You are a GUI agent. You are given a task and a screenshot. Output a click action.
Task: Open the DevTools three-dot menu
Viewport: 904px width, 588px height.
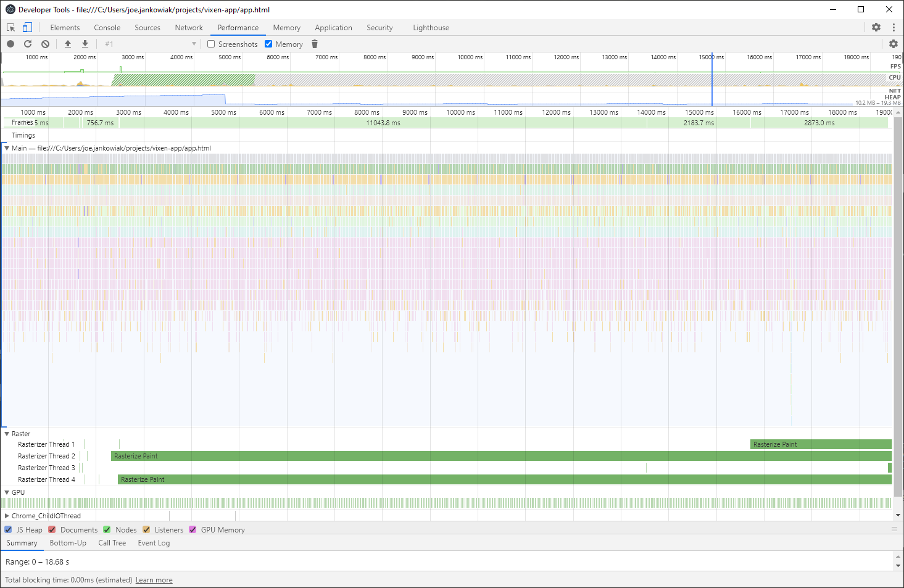894,27
